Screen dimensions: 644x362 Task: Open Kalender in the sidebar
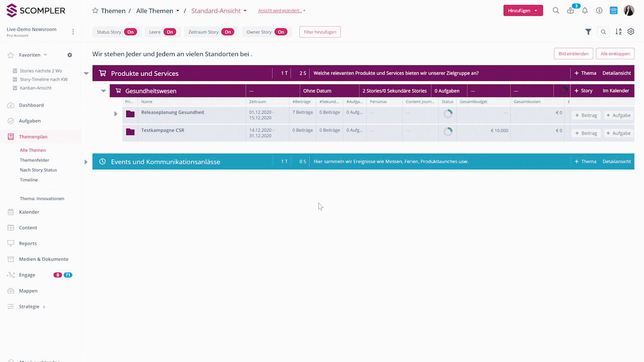(29, 212)
